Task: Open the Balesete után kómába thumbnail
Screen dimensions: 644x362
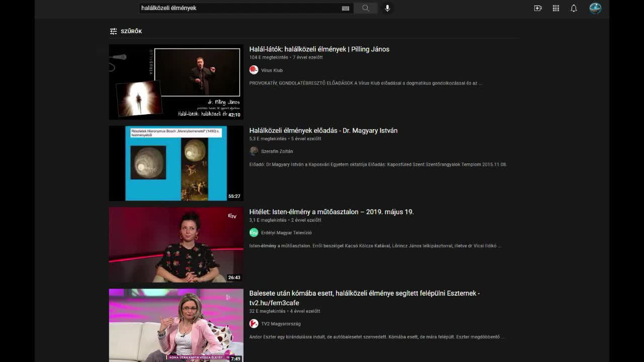Action: point(176,325)
